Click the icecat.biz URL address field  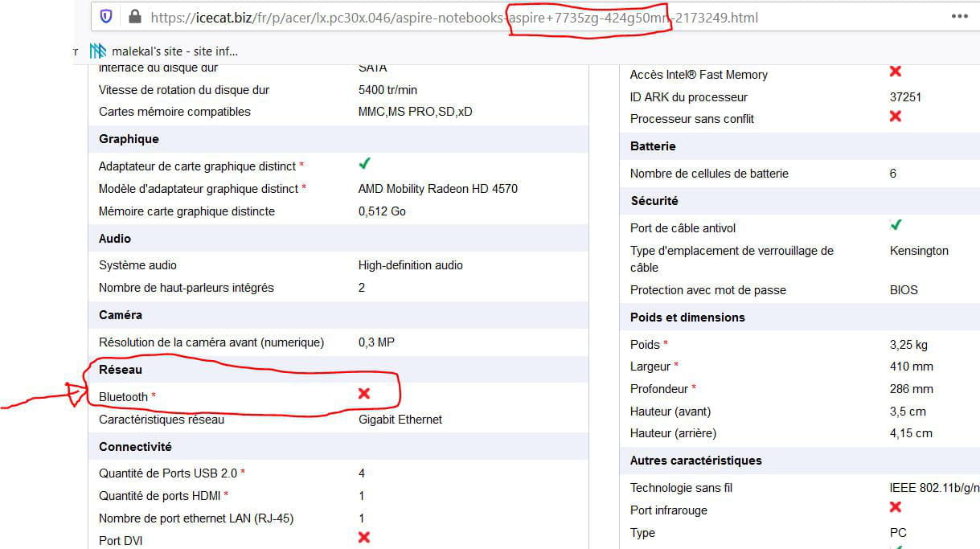[x=453, y=17]
